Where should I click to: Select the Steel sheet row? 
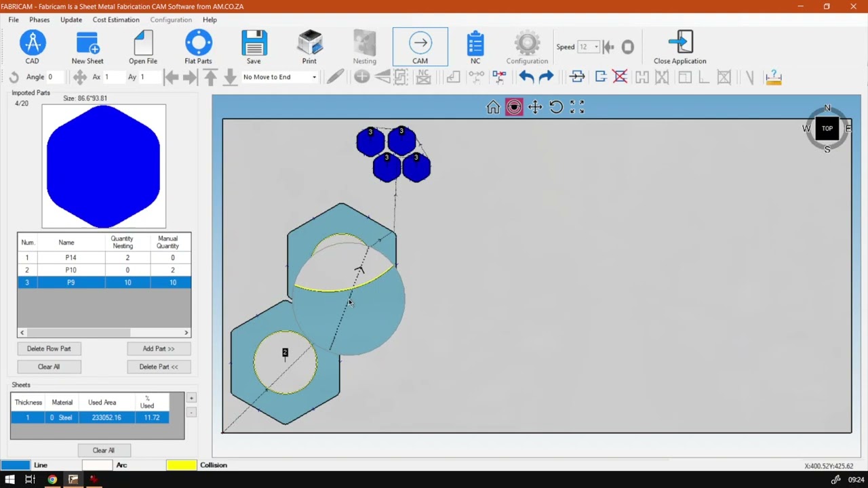[90, 418]
